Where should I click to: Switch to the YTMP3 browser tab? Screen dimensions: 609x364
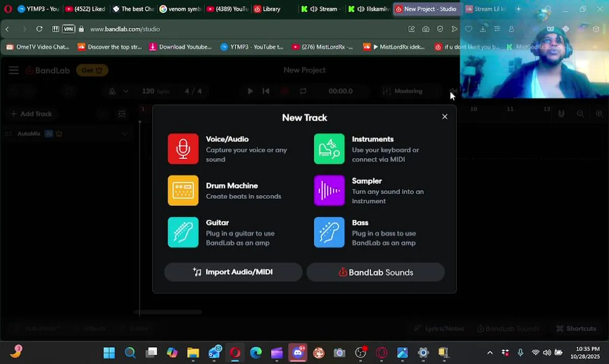(x=38, y=9)
